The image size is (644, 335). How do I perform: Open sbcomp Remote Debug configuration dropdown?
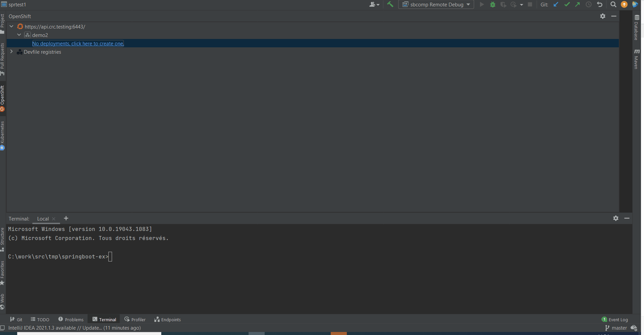(x=436, y=5)
